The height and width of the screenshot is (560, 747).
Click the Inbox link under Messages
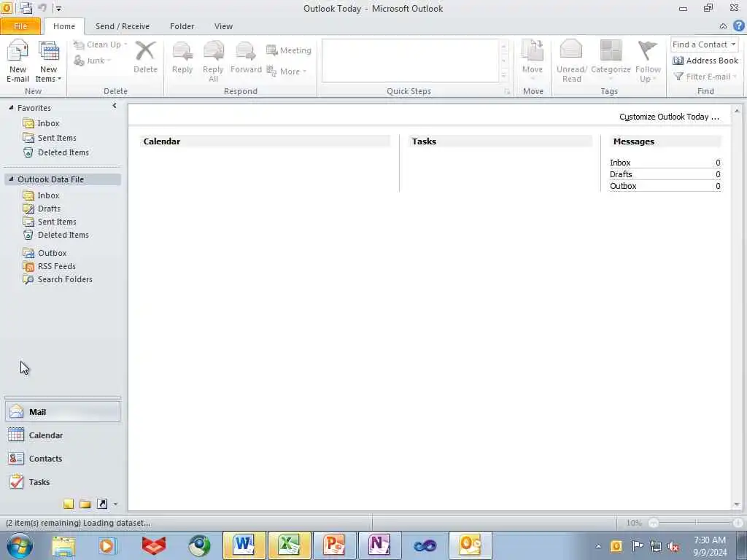(620, 163)
